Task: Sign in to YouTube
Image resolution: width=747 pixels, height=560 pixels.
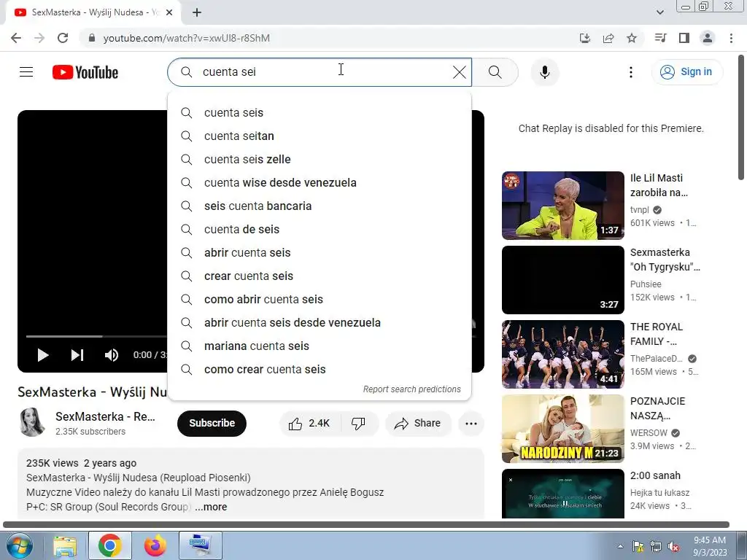Action: pyautogui.click(x=686, y=72)
